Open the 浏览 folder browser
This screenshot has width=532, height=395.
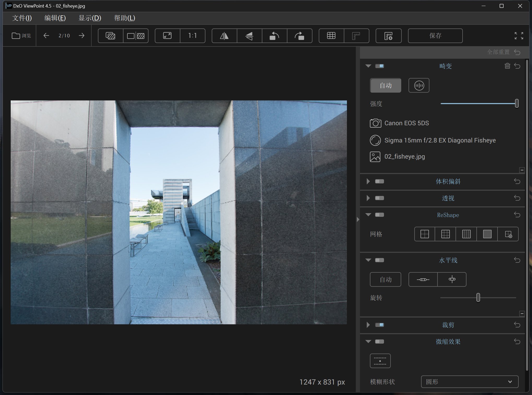pyautogui.click(x=21, y=36)
